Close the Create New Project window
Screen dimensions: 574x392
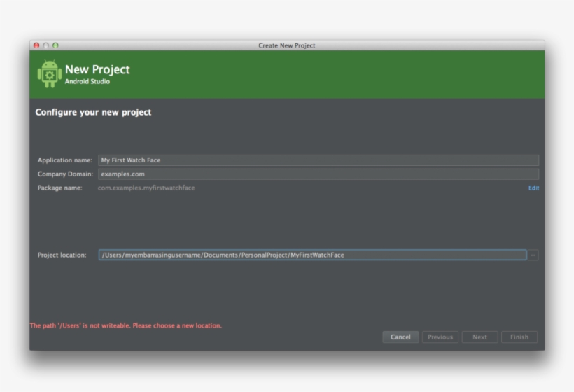click(36, 45)
